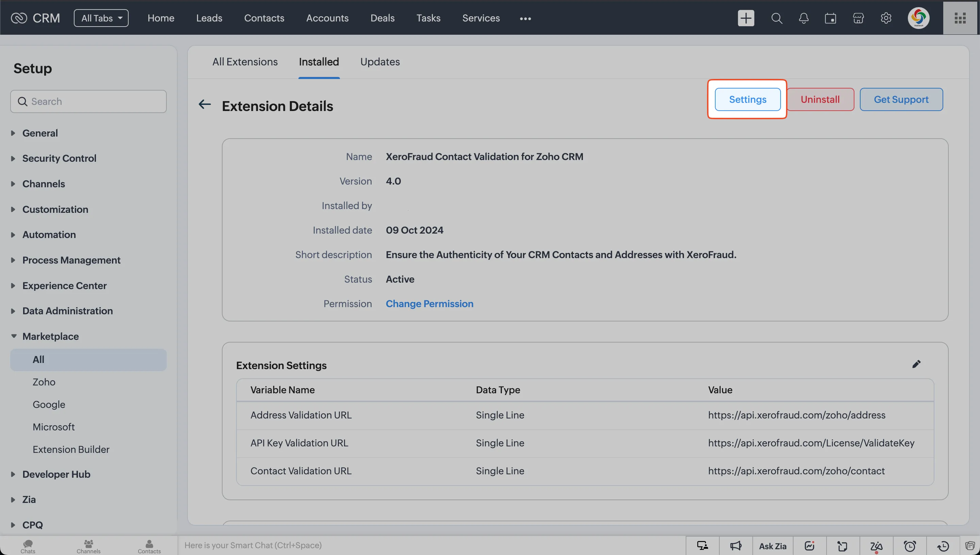Click the Settings button for extension
The width and height of the screenshot is (980, 555).
tap(748, 99)
